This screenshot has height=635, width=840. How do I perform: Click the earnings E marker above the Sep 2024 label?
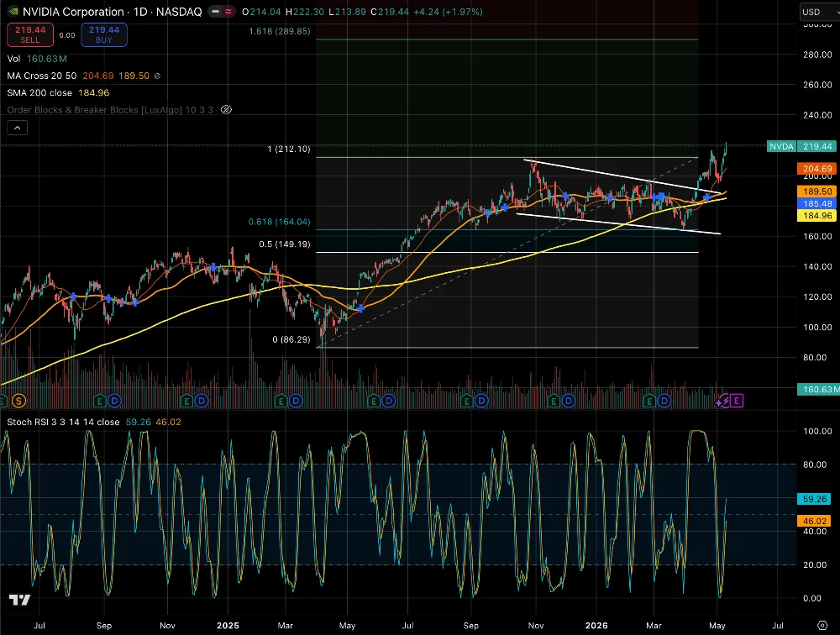[99, 401]
